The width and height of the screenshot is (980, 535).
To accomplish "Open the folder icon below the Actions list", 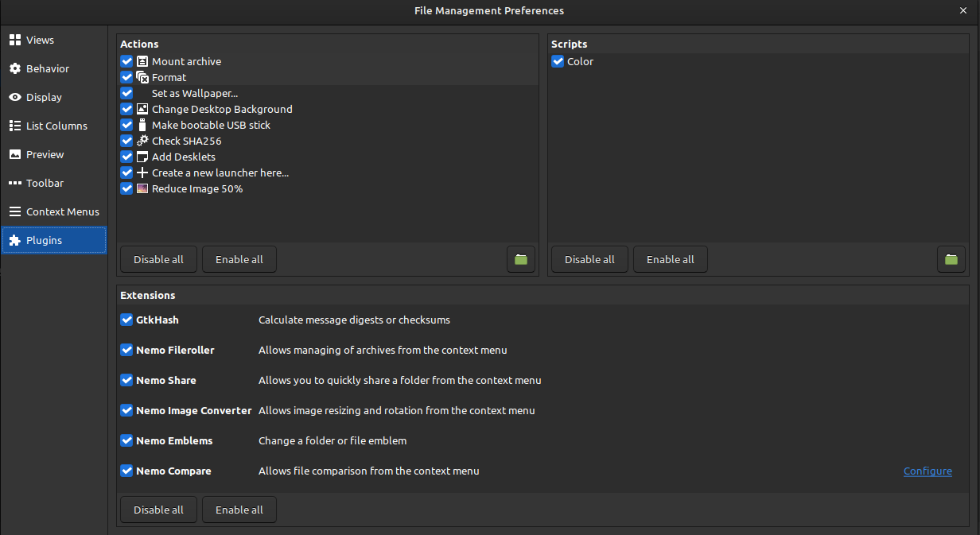I will click(521, 259).
